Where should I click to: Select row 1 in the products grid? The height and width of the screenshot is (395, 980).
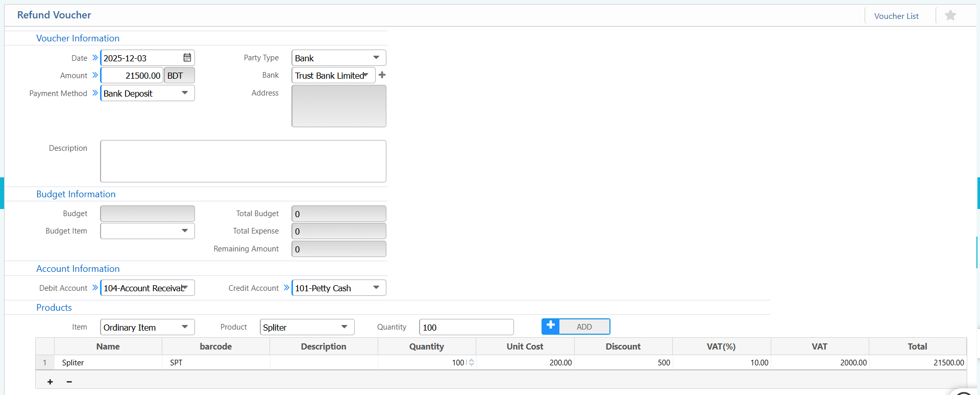(45, 362)
